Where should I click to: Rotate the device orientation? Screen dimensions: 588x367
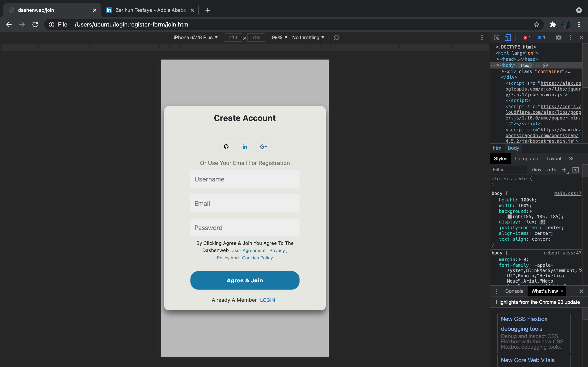pos(336,37)
